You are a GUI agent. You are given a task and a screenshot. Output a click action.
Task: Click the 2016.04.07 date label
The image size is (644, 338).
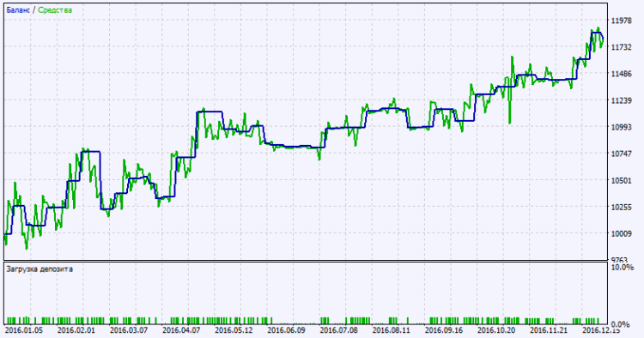(181, 330)
